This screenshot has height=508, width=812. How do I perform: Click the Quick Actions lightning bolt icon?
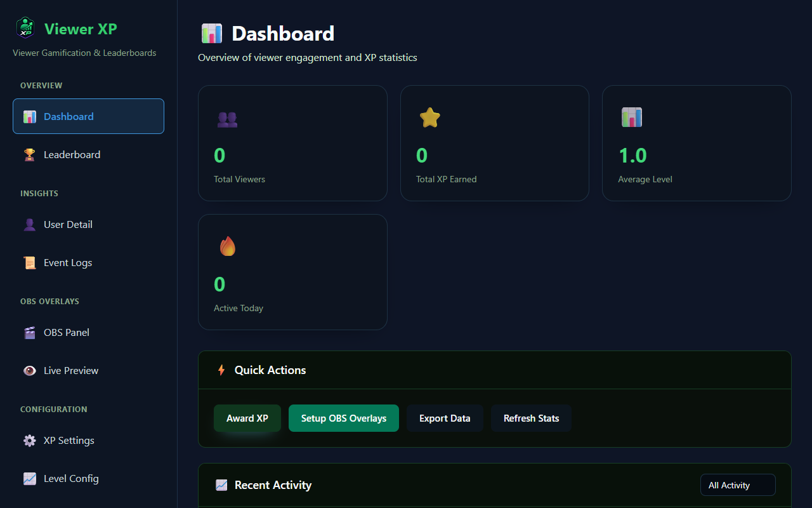pos(221,370)
